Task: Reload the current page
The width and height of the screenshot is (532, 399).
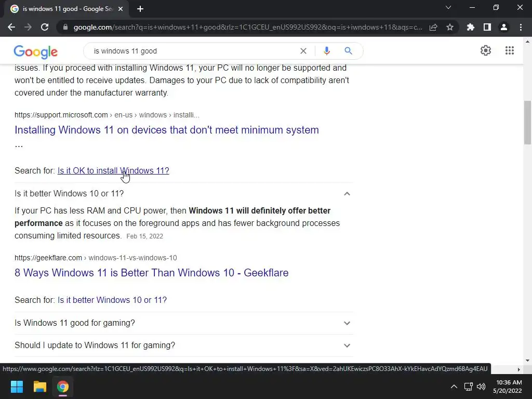Action: click(45, 27)
